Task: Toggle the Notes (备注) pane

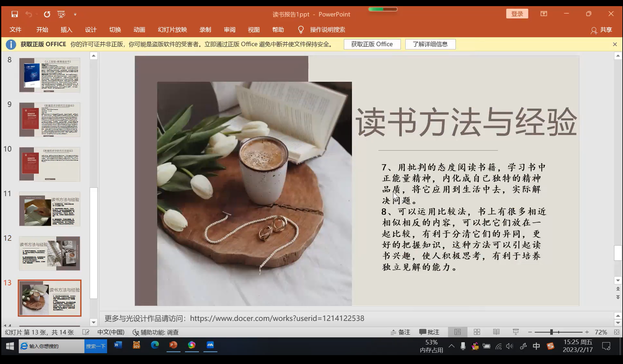Action: (400, 332)
